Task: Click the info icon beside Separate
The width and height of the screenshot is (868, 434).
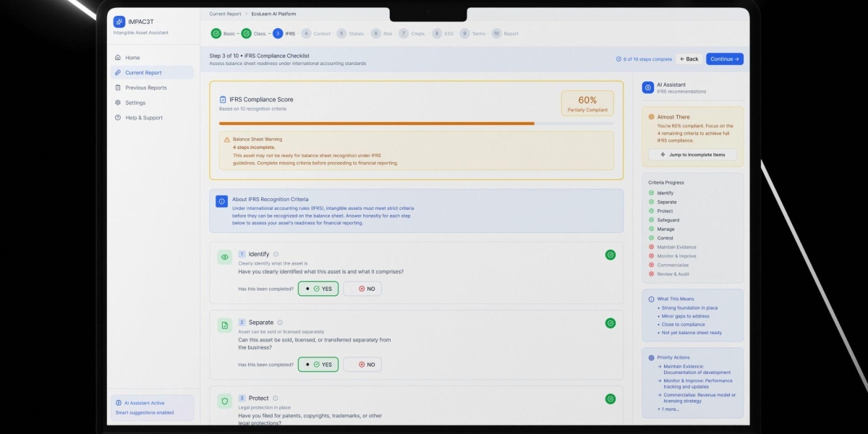Action: coord(280,323)
